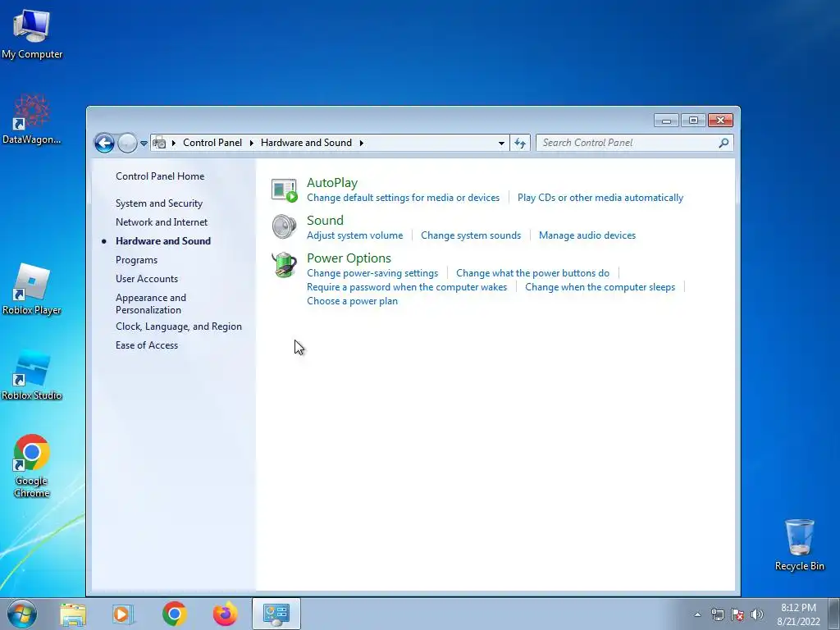Viewport: 840px width, 630px height.
Task: Go to Control Panel Home
Action: [x=160, y=176]
